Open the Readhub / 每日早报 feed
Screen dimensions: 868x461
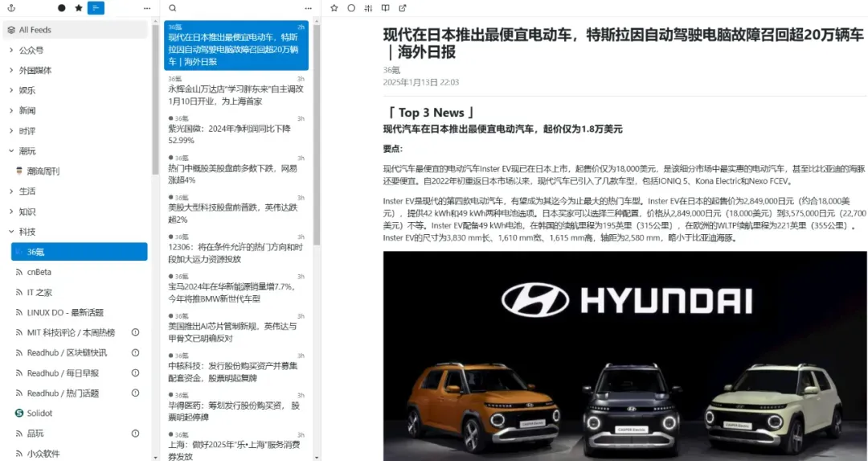click(x=79, y=373)
